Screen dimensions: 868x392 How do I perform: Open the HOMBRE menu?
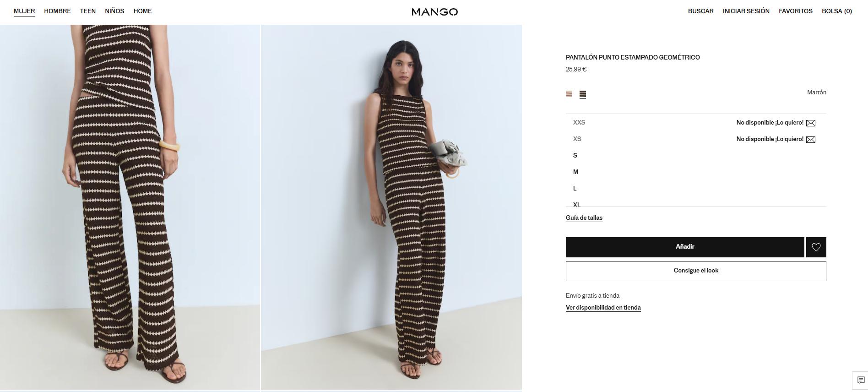click(x=57, y=11)
